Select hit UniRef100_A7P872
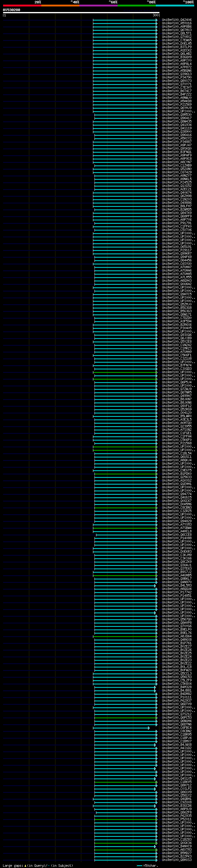The height and width of the screenshot is (868, 197). click(x=177, y=67)
